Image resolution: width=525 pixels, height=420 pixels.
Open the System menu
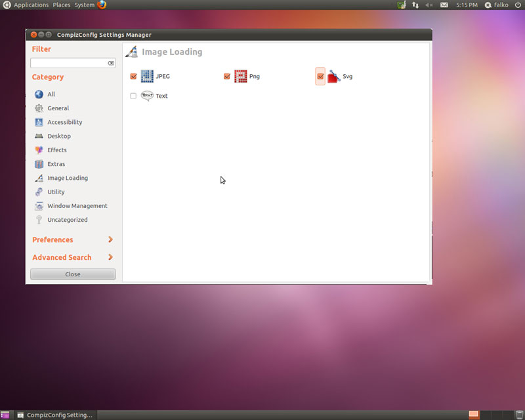(85, 5)
